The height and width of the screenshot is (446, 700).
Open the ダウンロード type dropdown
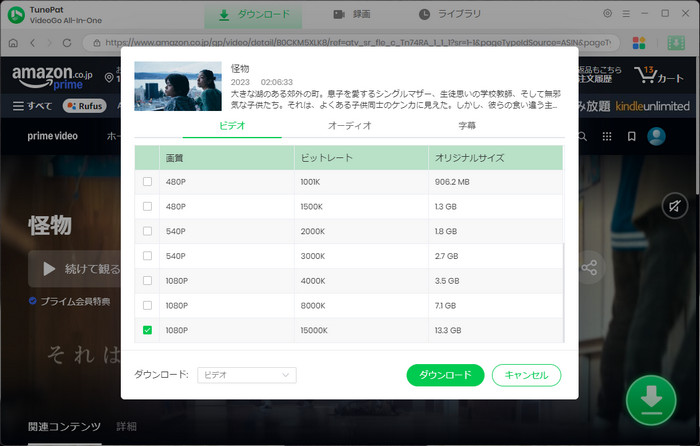point(247,375)
